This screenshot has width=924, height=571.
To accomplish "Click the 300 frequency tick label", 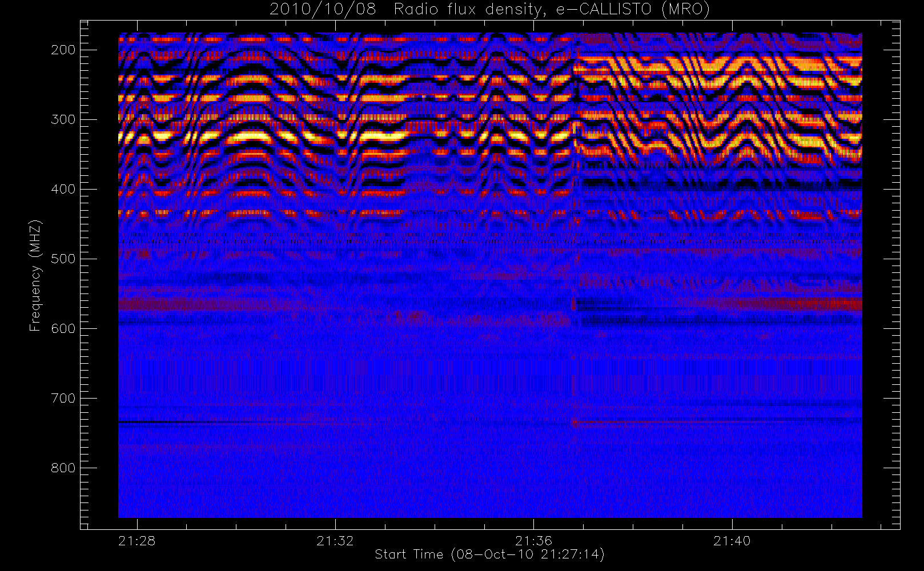I will (x=63, y=119).
